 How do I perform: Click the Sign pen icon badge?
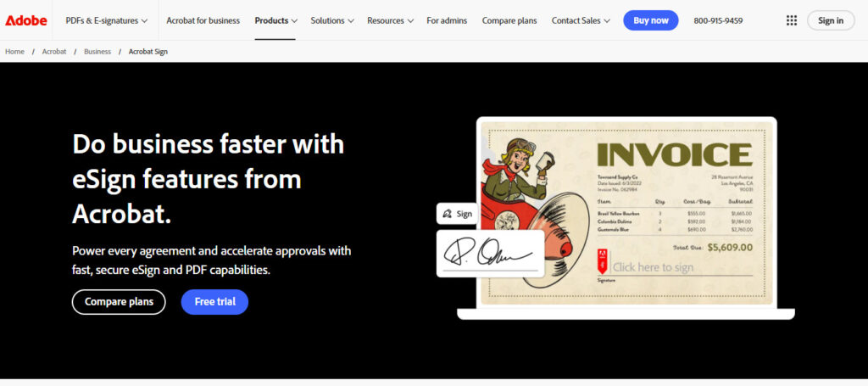pyautogui.click(x=457, y=214)
